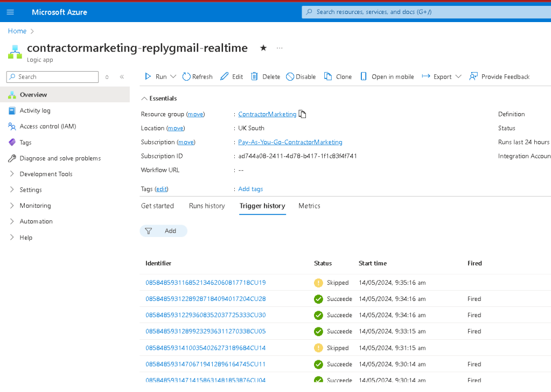Go to Home breadcrumb
Image resolution: width=551 pixels, height=392 pixels.
coord(17,31)
